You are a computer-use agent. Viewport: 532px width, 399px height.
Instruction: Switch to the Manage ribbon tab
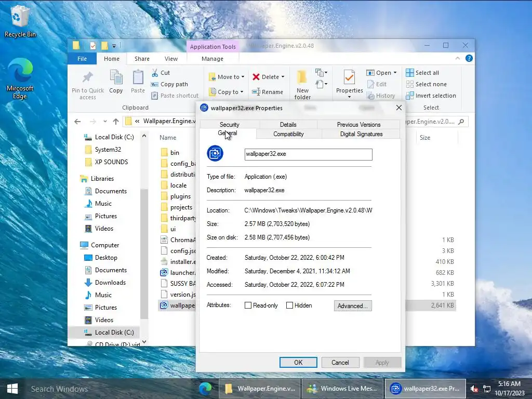click(x=212, y=59)
